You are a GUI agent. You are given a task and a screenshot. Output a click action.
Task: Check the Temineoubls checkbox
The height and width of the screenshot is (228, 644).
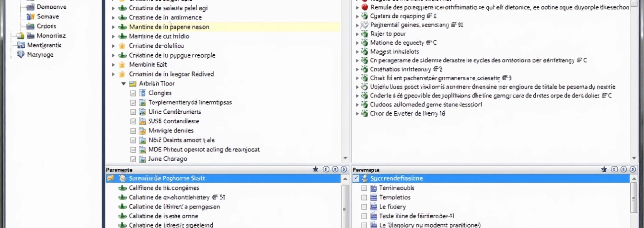point(364,188)
